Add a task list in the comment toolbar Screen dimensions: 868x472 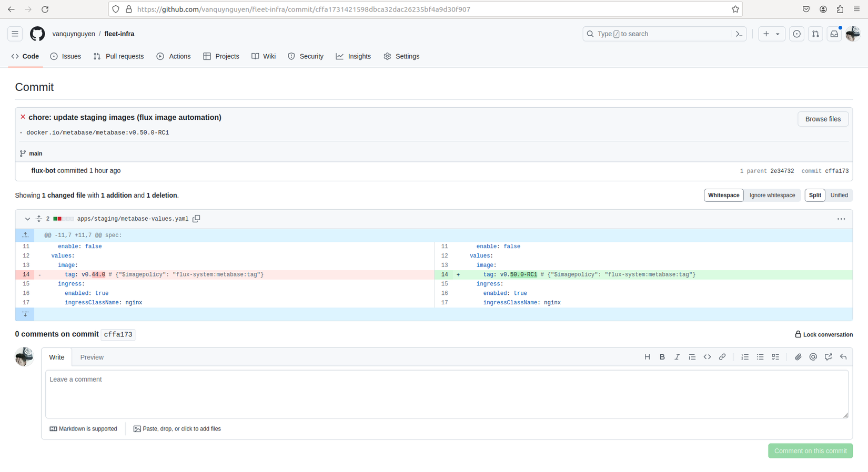(x=775, y=357)
